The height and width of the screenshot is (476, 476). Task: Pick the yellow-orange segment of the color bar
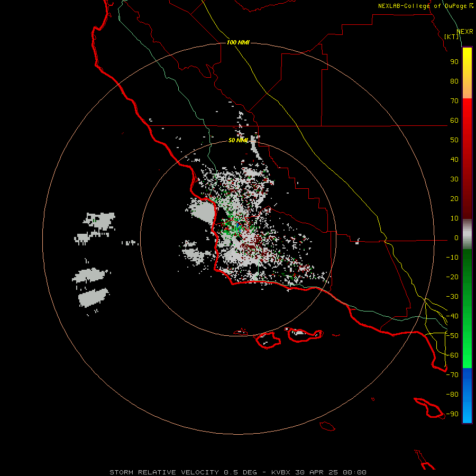(x=467, y=73)
